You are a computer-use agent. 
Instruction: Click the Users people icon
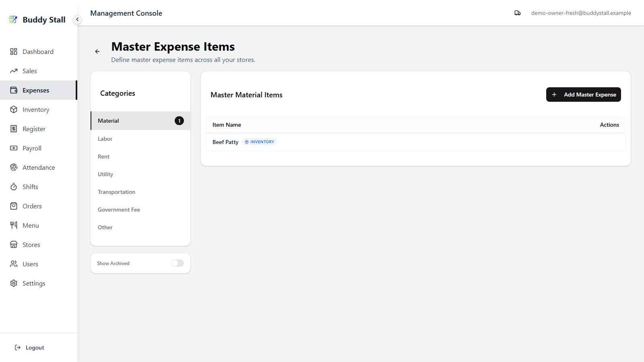[x=14, y=264]
